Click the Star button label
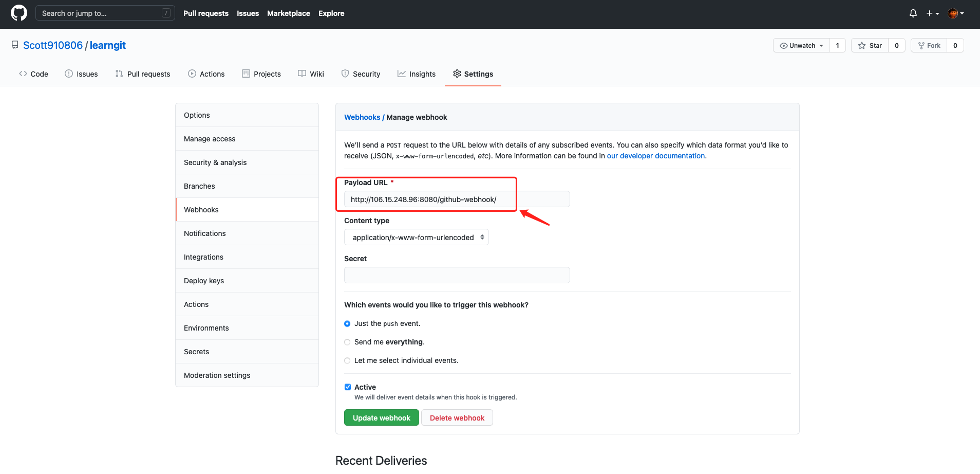The width and height of the screenshot is (980, 474). 876,46
